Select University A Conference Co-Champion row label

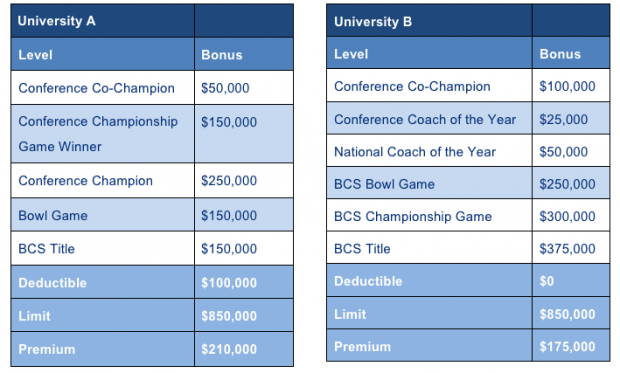96,88
